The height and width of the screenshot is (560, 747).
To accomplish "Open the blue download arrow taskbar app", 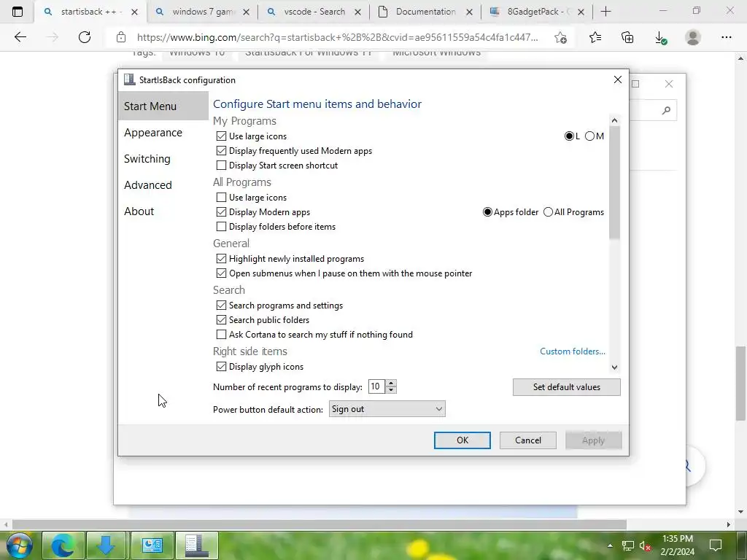I will (106, 546).
